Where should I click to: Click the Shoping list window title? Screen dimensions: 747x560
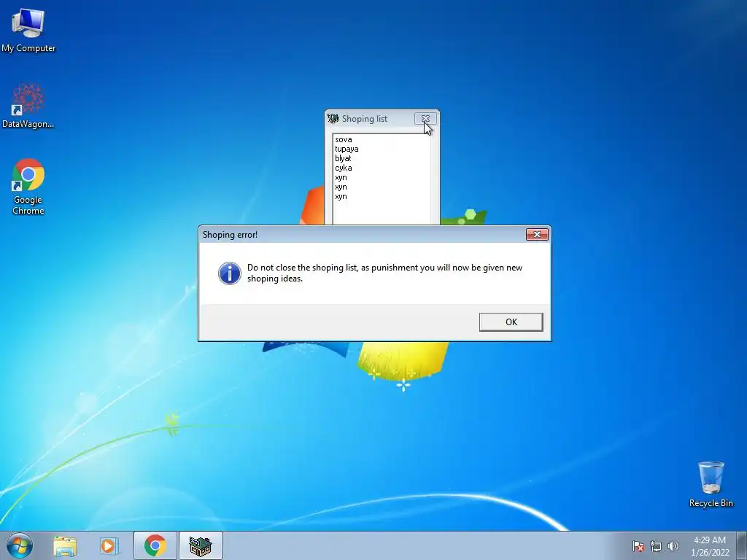(365, 119)
